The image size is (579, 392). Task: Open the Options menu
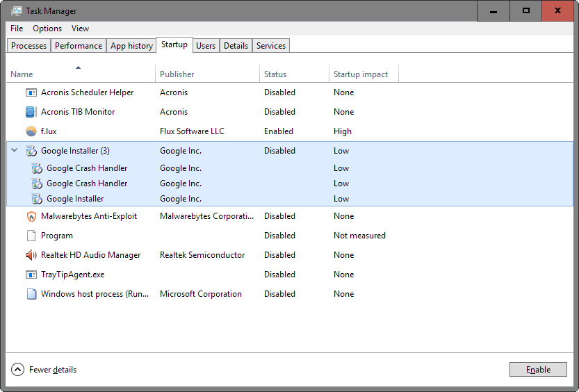[47, 28]
